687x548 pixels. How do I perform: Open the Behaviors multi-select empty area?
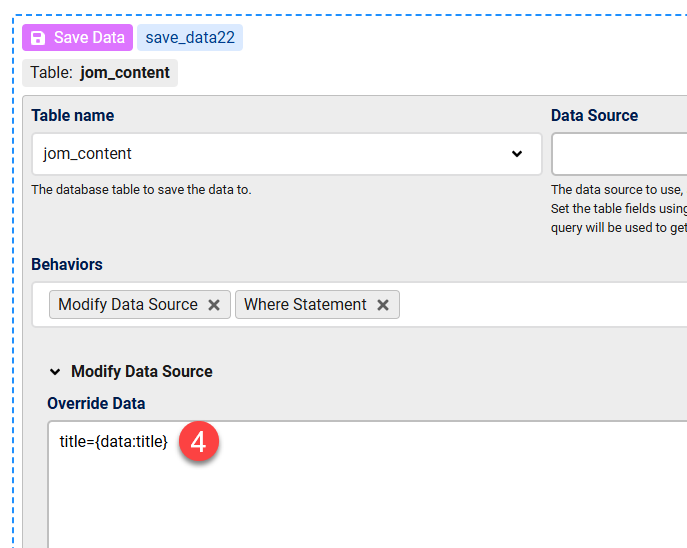coord(540,305)
